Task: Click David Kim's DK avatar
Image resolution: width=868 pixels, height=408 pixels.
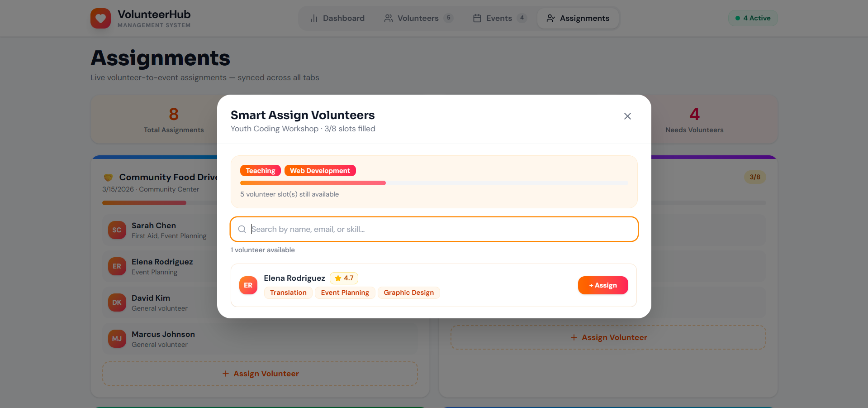Action: click(x=117, y=302)
